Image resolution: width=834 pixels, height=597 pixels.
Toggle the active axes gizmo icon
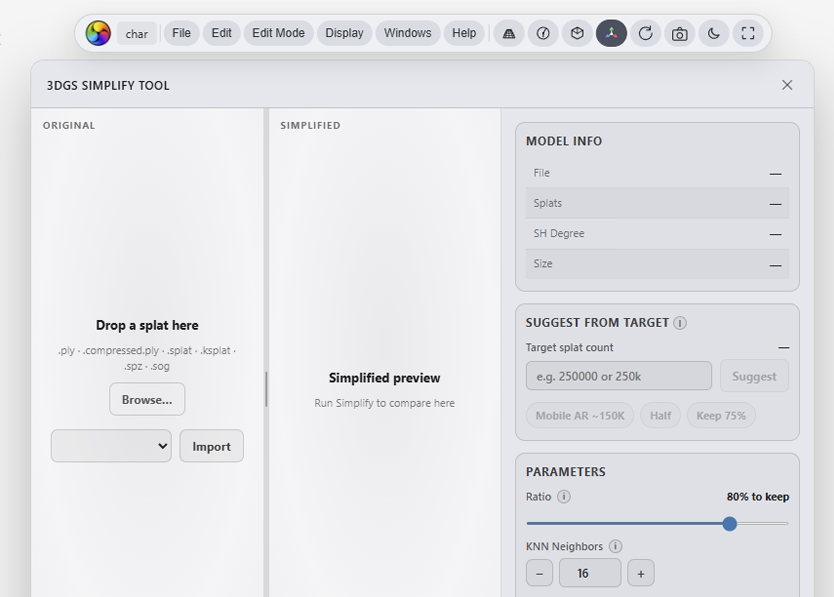[611, 34]
